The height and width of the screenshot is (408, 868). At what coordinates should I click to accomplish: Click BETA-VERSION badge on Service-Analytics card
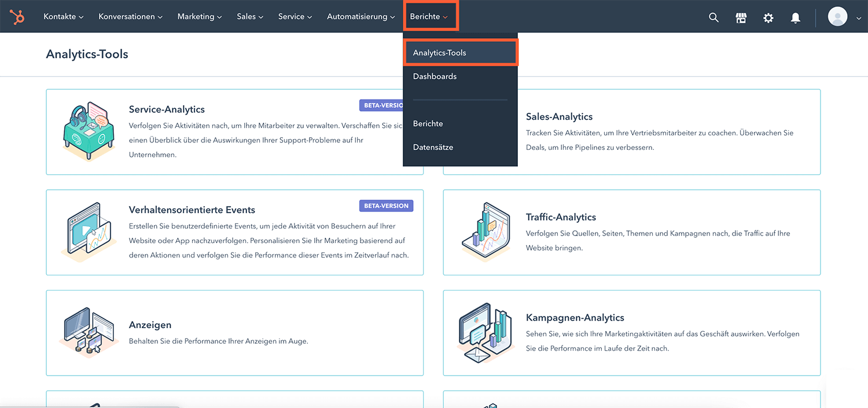click(x=382, y=106)
